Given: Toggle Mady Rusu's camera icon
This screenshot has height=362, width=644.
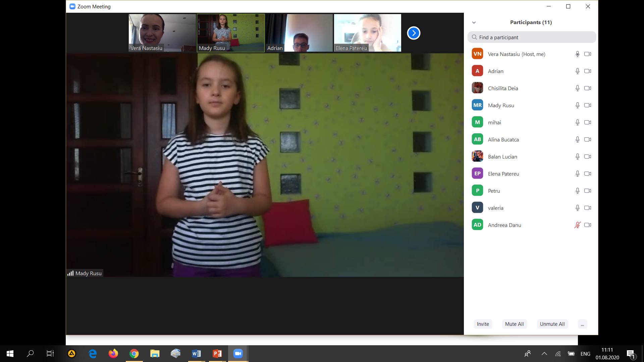Looking at the screenshot, I should pyautogui.click(x=587, y=105).
